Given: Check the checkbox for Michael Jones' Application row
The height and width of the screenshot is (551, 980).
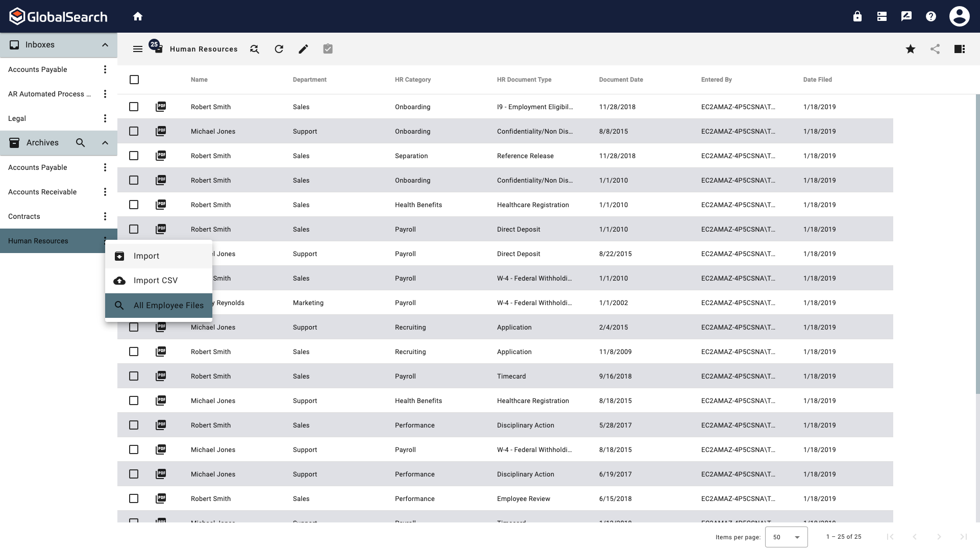Looking at the screenshot, I should [x=134, y=327].
